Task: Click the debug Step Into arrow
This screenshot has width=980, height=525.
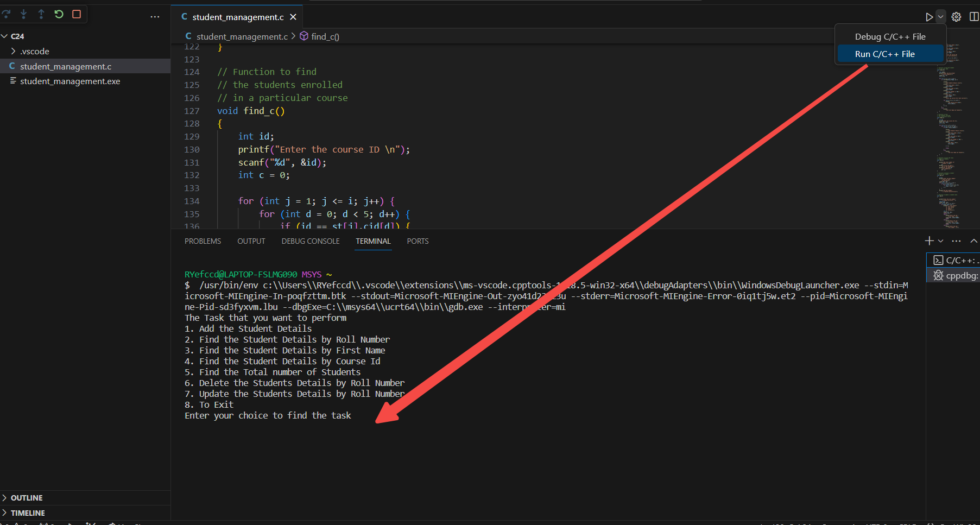Action: click(23, 14)
